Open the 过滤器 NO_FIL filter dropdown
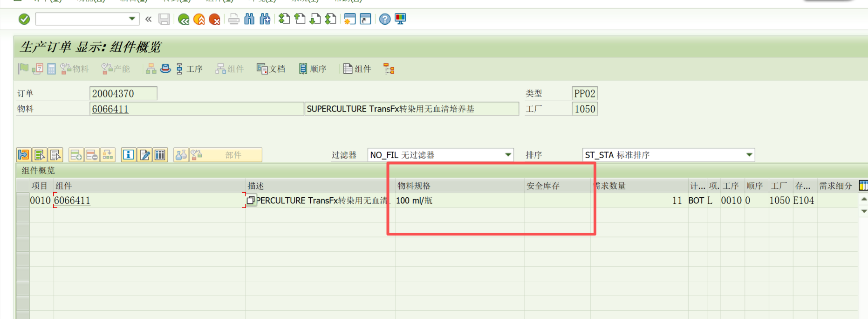The width and height of the screenshot is (868, 319). pyautogui.click(x=508, y=155)
